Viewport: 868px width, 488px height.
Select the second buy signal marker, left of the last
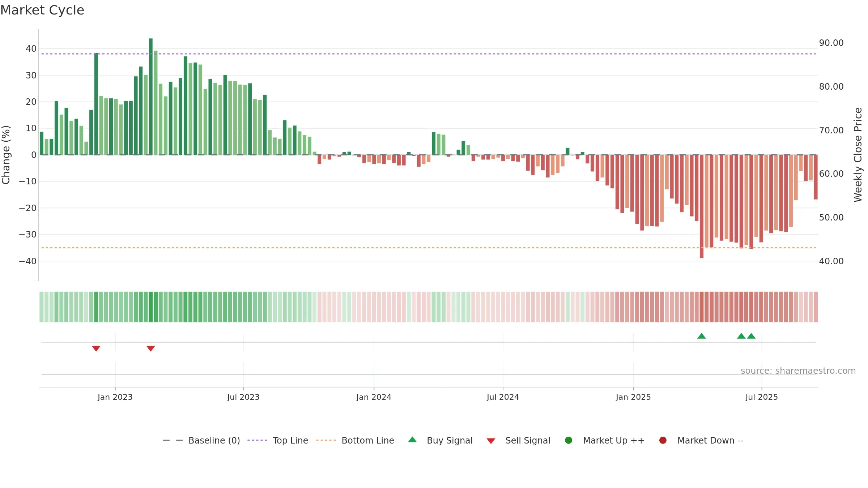point(741,336)
